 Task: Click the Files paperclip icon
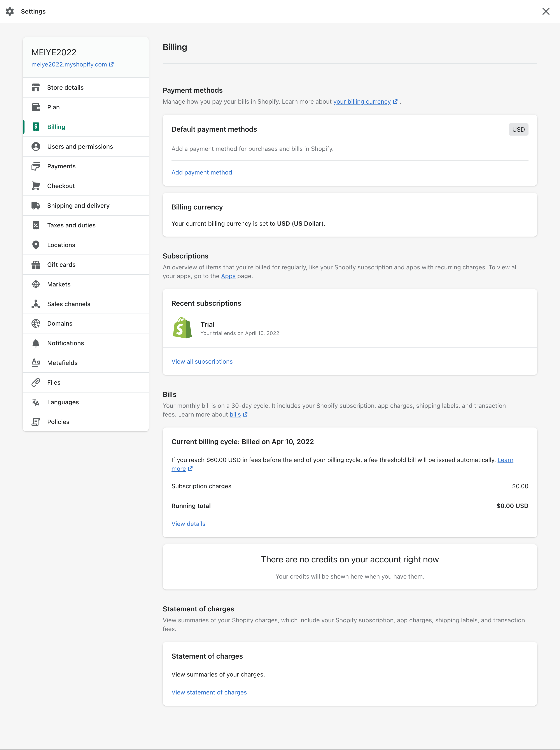pos(36,382)
